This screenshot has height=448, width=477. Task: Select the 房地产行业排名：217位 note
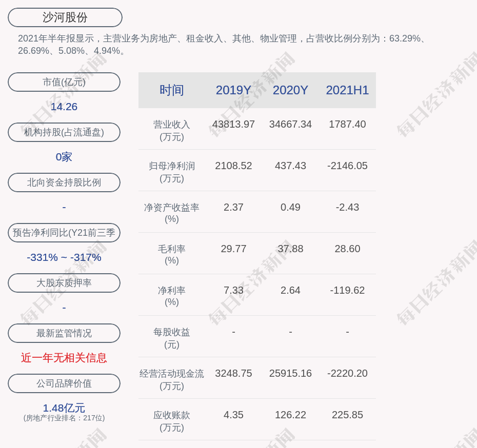(x=64, y=418)
